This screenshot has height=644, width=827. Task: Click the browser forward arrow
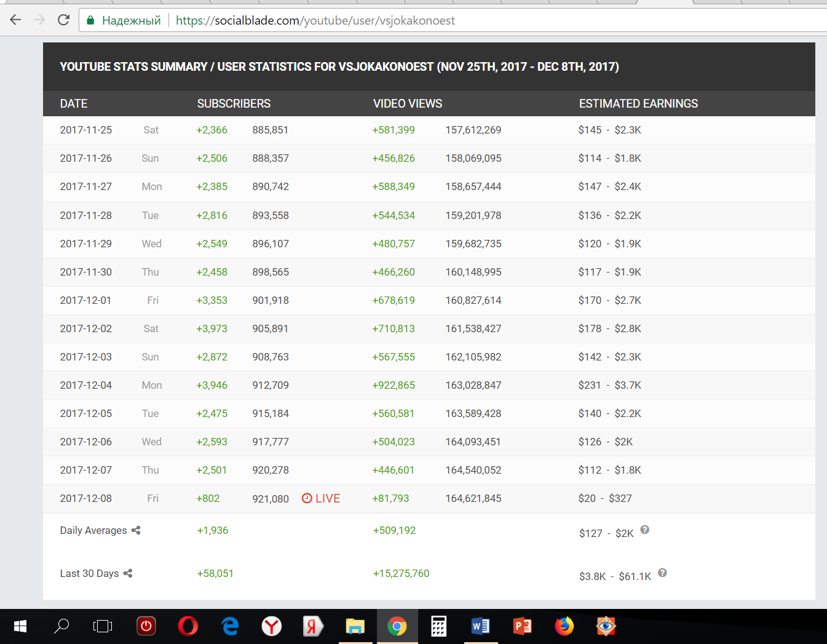click(x=39, y=20)
